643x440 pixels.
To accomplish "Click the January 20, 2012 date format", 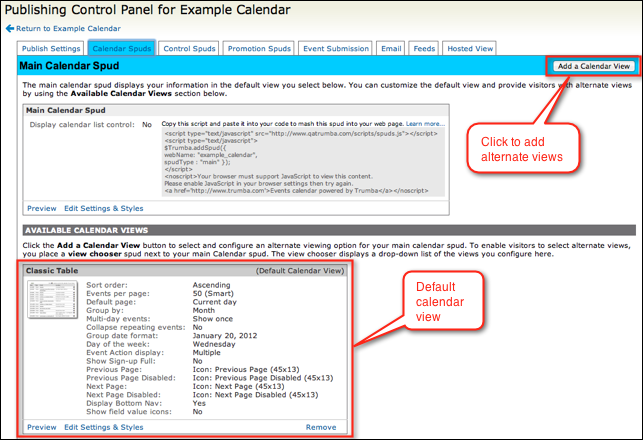I will coord(225,336).
